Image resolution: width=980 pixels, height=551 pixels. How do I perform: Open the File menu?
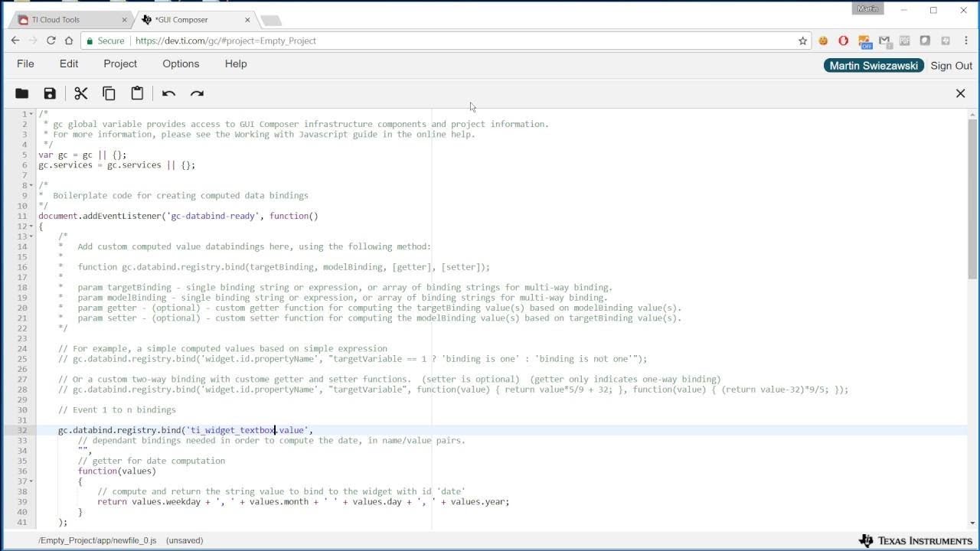[25, 64]
